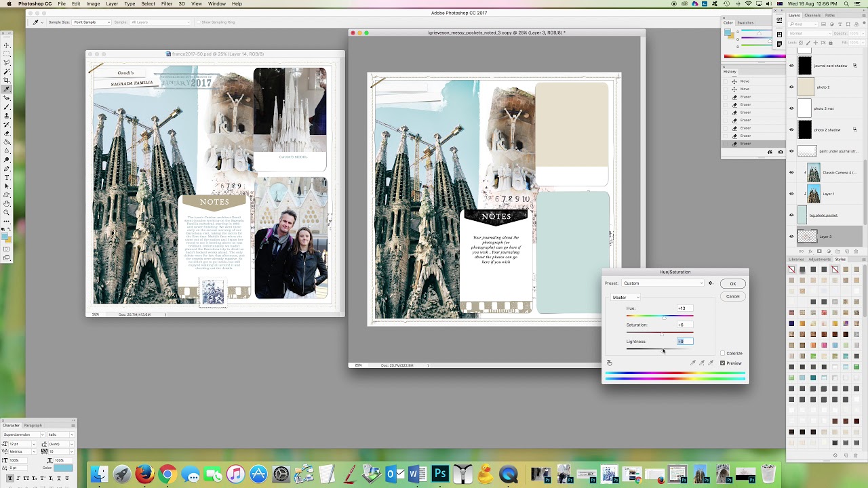Open the Image menu
Viewport: 868px width, 488px height.
93,4
